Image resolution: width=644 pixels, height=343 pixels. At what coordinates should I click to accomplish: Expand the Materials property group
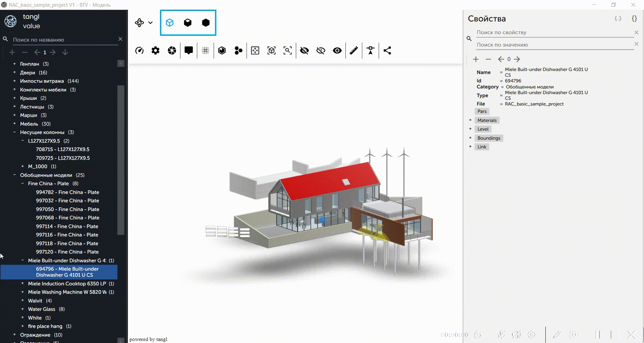(x=470, y=120)
